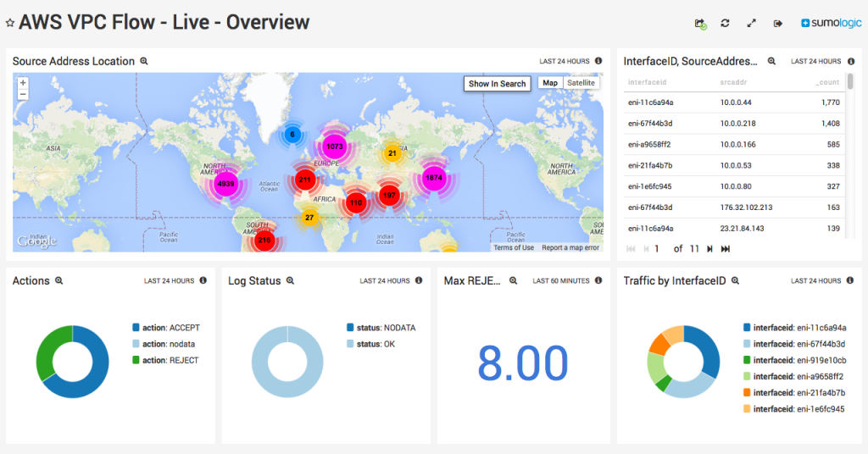
Task: Toggle ACCEPT action legend swatch
Action: [136, 327]
